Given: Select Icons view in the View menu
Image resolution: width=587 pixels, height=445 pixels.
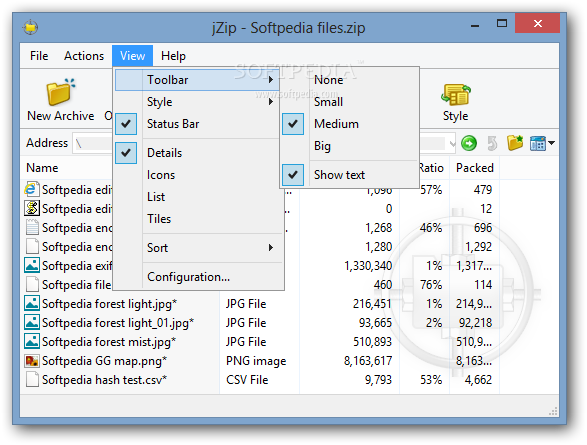Looking at the screenshot, I should 197,175.
